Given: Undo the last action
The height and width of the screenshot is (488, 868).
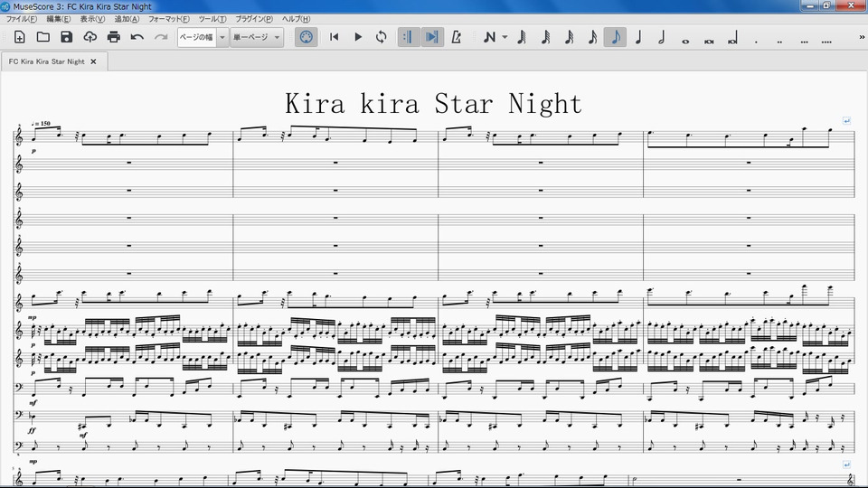Looking at the screenshot, I should 137,37.
